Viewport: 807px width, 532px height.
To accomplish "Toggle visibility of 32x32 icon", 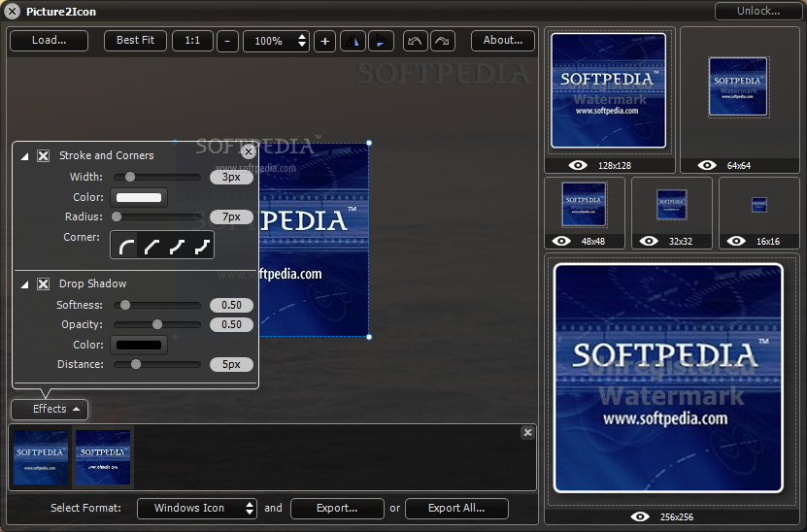I will pyautogui.click(x=649, y=241).
